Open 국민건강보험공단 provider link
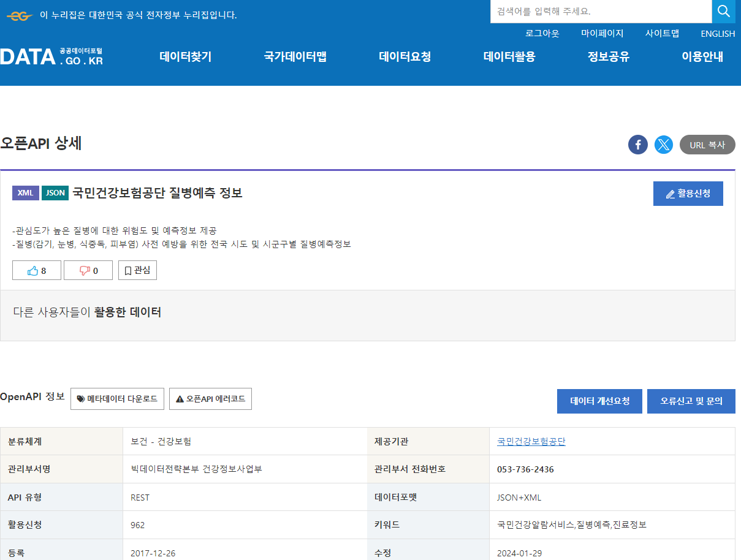Viewport: 741px width, 560px height. coord(531,441)
